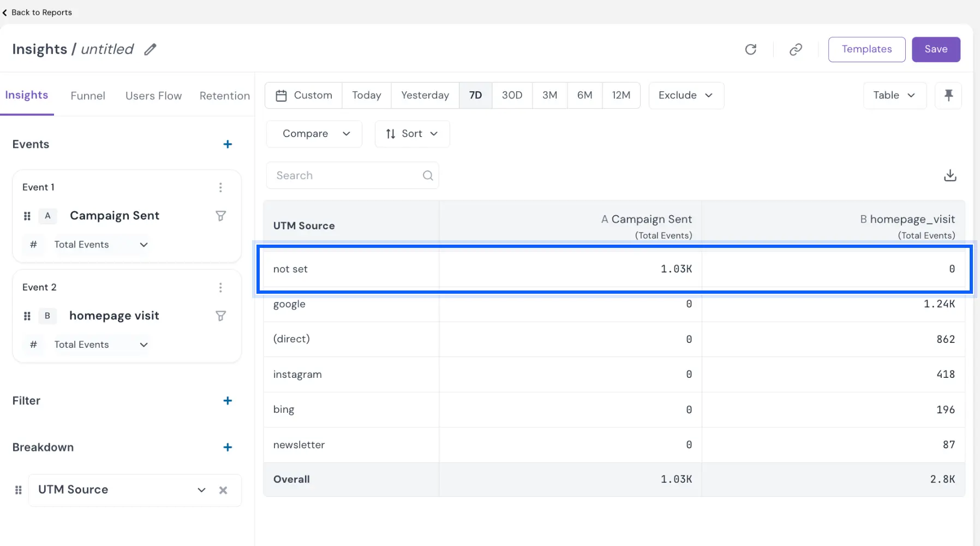This screenshot has width=980, height=546.
Task: Select the 3M date range
Action: click(549, 96)
